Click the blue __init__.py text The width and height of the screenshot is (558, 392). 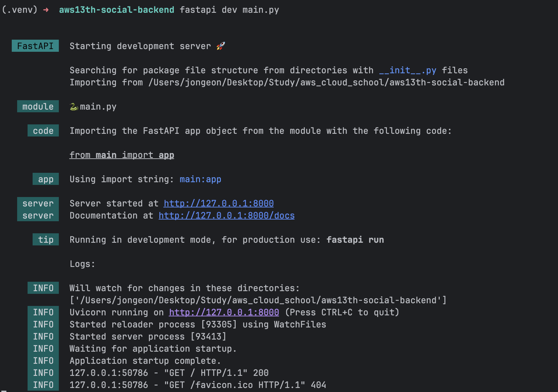pyautogui.click(x=407, y=70)
